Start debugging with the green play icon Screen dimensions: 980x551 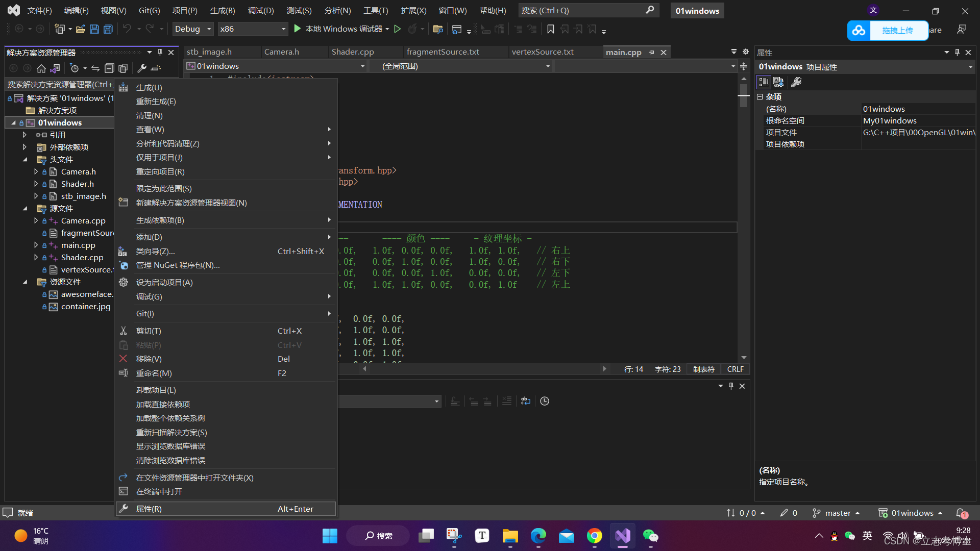point(298,29)
